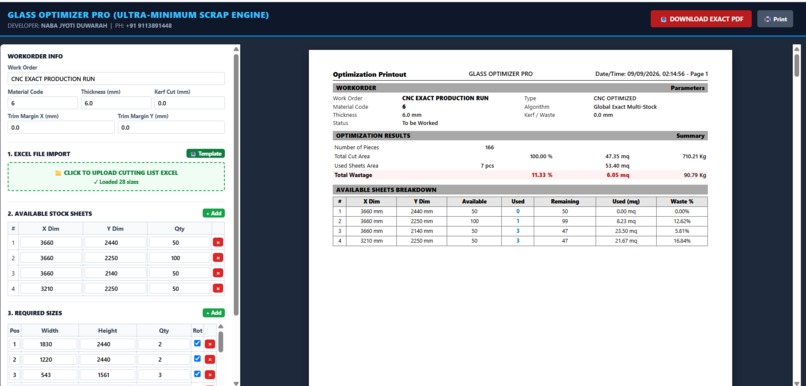Edit X Dim 3660 in stock row 1
The width and height of the screenshot is (806, 386).
(51, 242)
